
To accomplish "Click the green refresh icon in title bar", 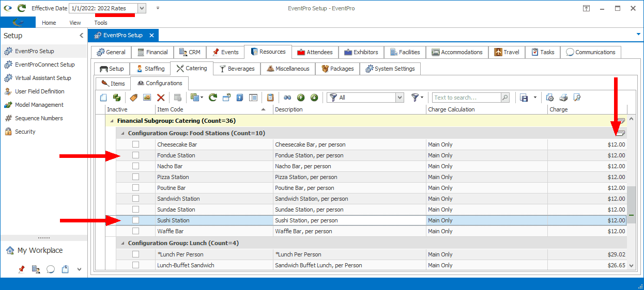I will click(21, 8).
